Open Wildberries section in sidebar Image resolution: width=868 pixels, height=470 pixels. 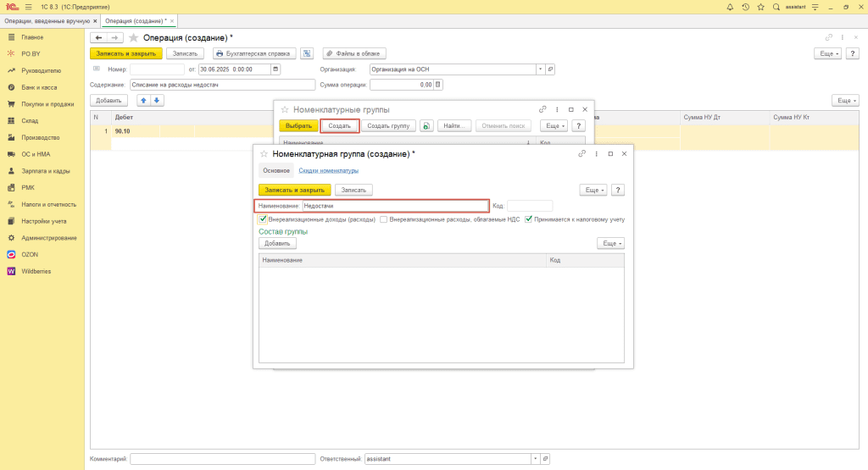pos(36,271)
